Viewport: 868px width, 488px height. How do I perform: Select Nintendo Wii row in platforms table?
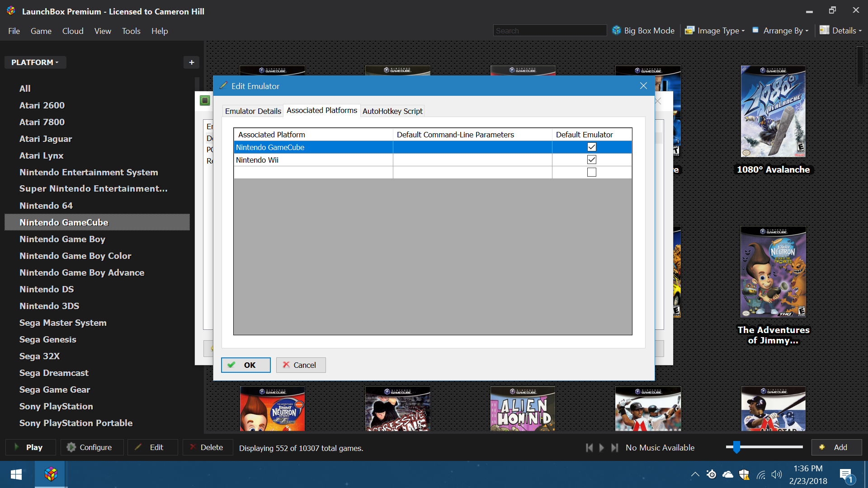(x=433, y=160)
